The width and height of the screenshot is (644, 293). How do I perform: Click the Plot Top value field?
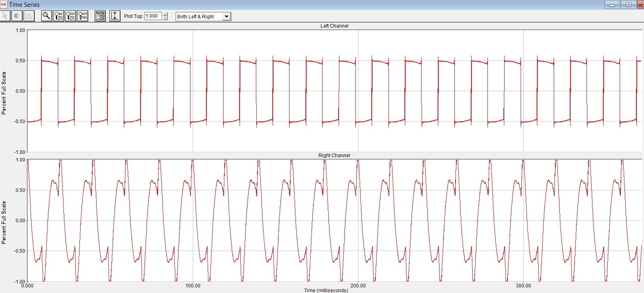pos(153,16)
